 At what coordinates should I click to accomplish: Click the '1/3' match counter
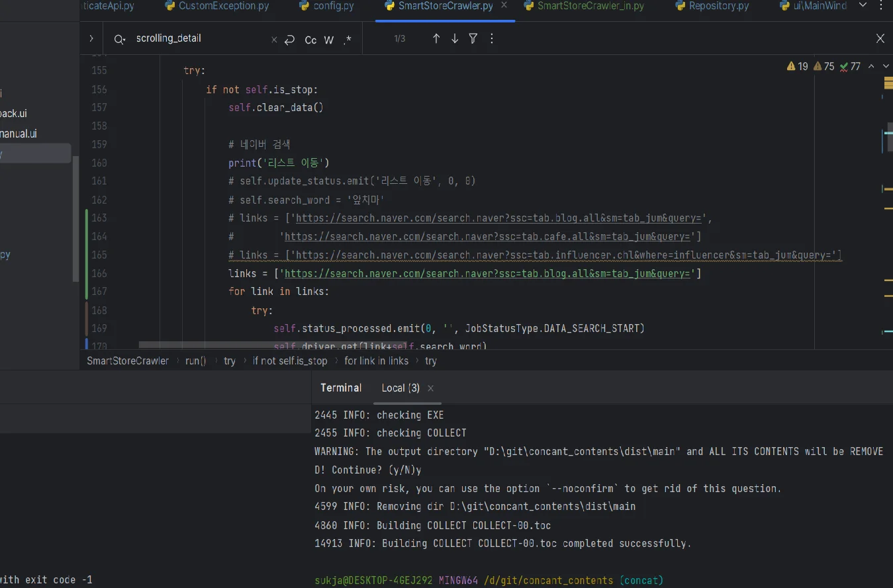pos(400,39)
